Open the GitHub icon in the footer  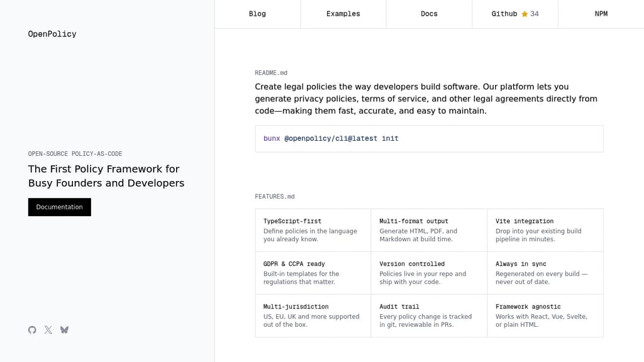[x=32, y=330]
